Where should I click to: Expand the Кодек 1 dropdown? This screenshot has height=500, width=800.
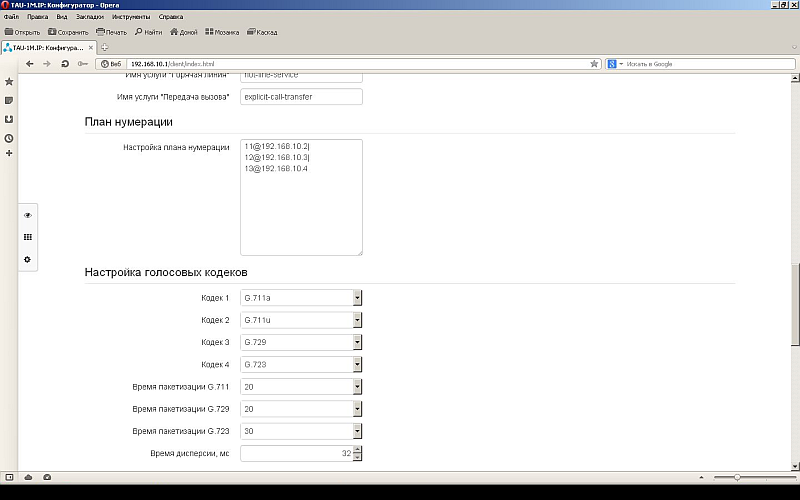pyautogui.click(x=357, y=298)
